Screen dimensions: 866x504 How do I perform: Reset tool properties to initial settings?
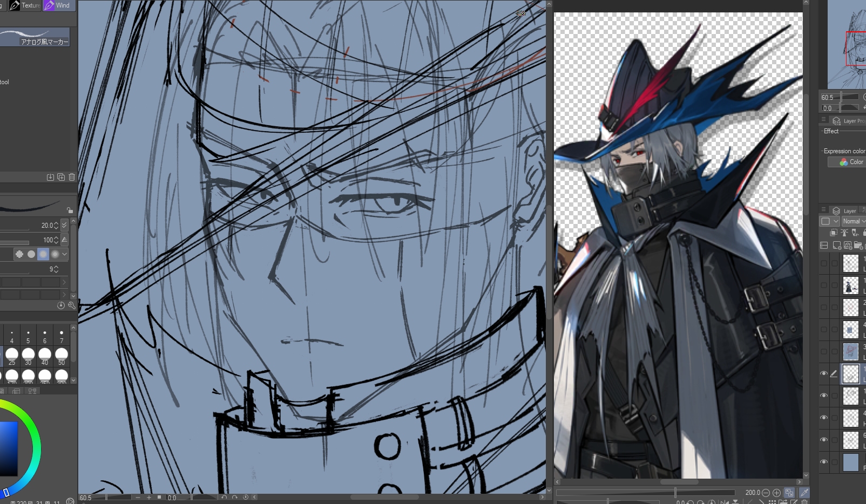click(x=61, y=305)
